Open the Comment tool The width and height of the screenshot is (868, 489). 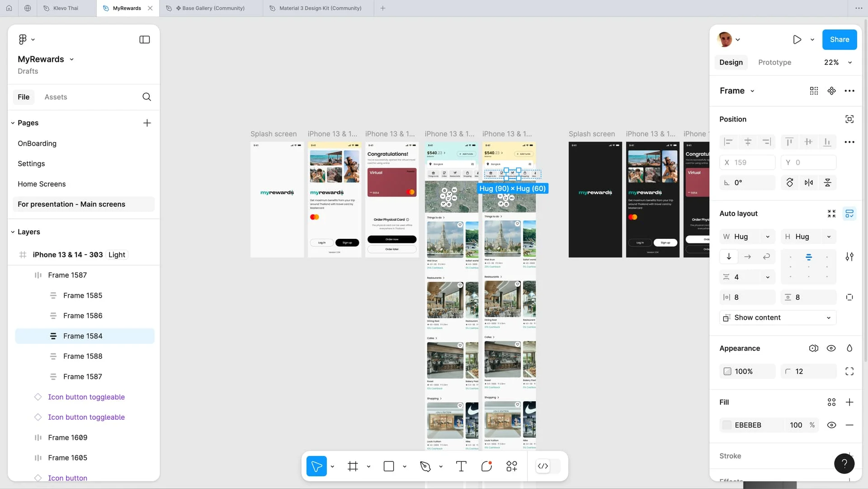(486, 466)
